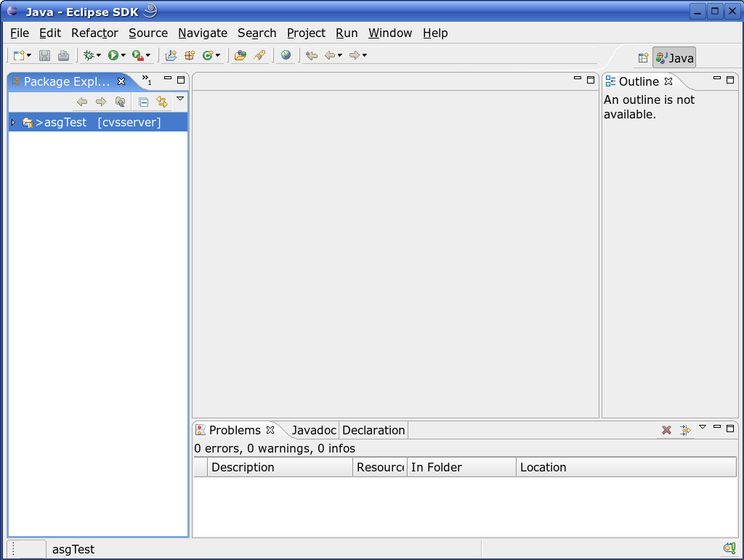Open the main toolbar Forward history dropdown

coord(365,55)
